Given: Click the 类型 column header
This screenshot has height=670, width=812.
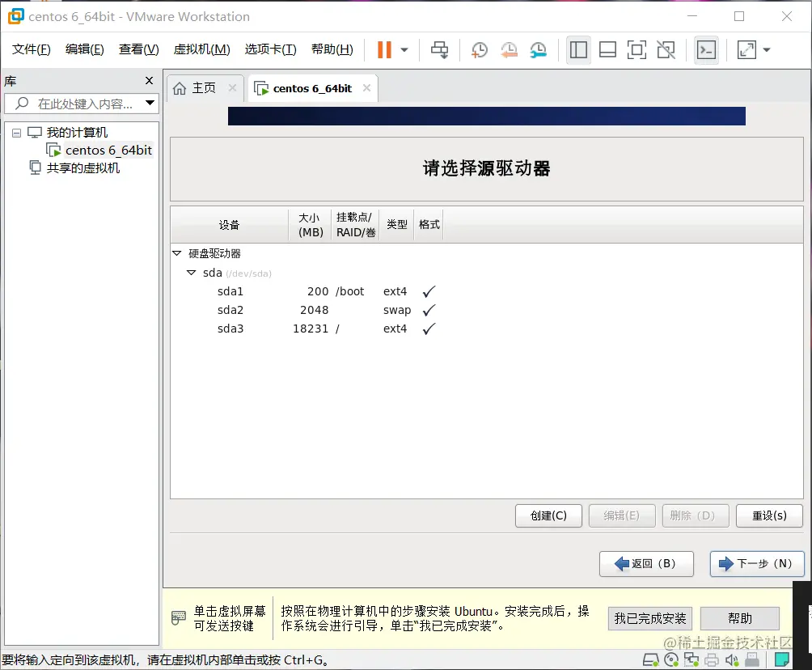Looking at the screenshot, I should (396, 225).
